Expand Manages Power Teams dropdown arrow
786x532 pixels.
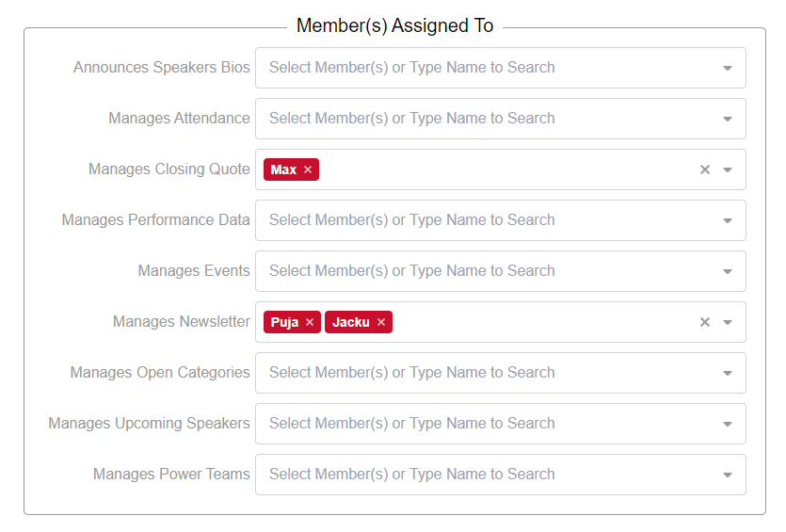point(728,476)
